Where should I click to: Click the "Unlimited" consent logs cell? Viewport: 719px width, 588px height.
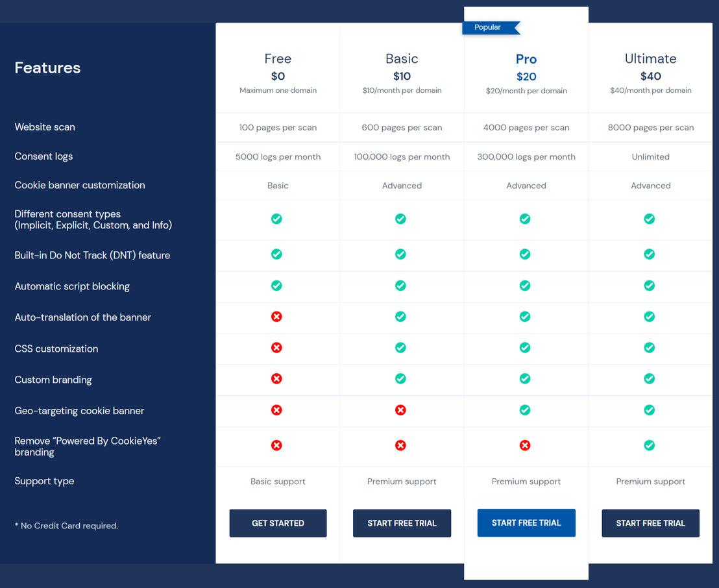point(651,157)
